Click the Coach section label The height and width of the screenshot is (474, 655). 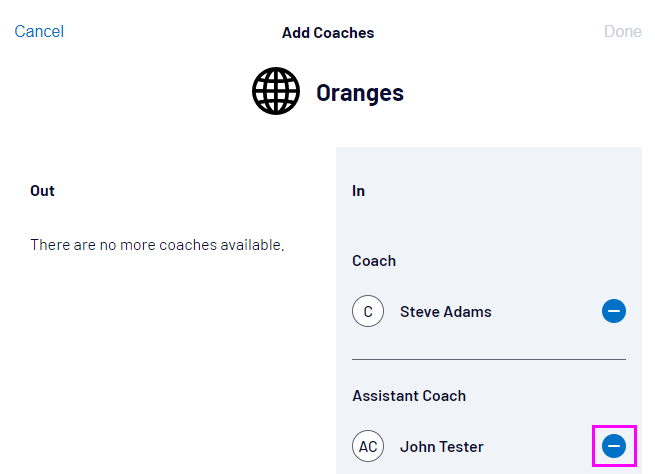click(374, 261)
